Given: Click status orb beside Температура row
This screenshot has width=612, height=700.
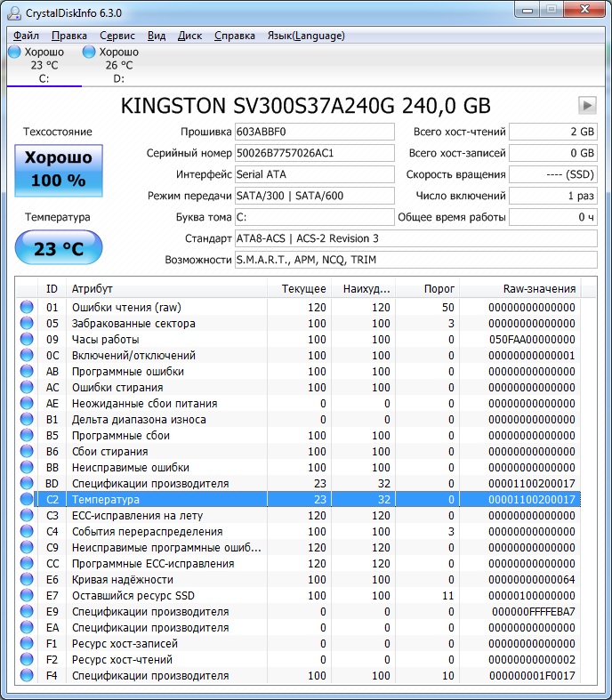Looking at the screenshot, I should click(x=27, y=499).
